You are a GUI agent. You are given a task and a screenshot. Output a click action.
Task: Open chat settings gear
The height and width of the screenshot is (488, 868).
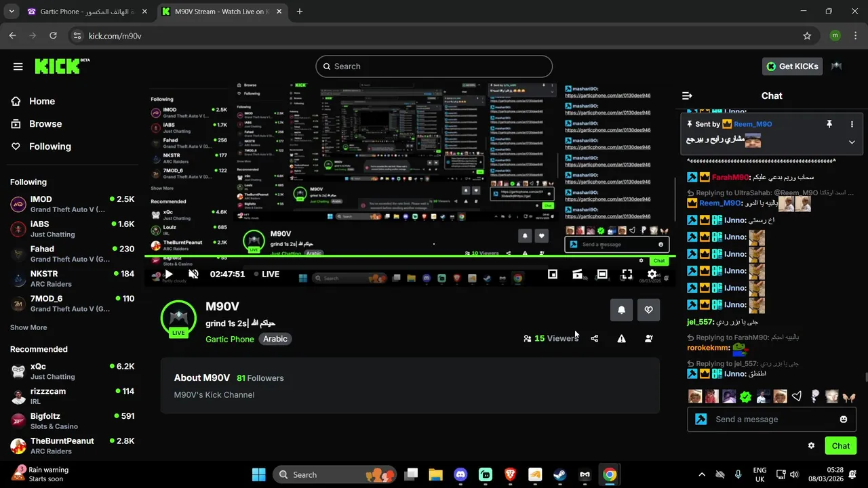tap(811, 445)
